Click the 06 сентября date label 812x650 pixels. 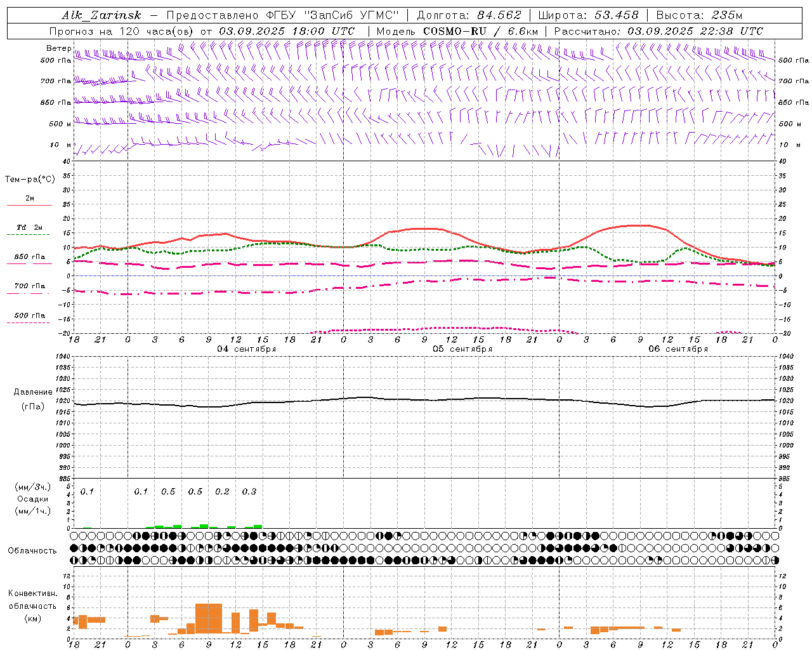678,349
